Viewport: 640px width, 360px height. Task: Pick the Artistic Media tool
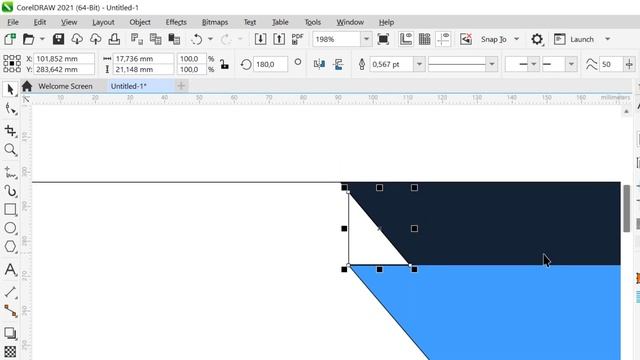(10, 191)
